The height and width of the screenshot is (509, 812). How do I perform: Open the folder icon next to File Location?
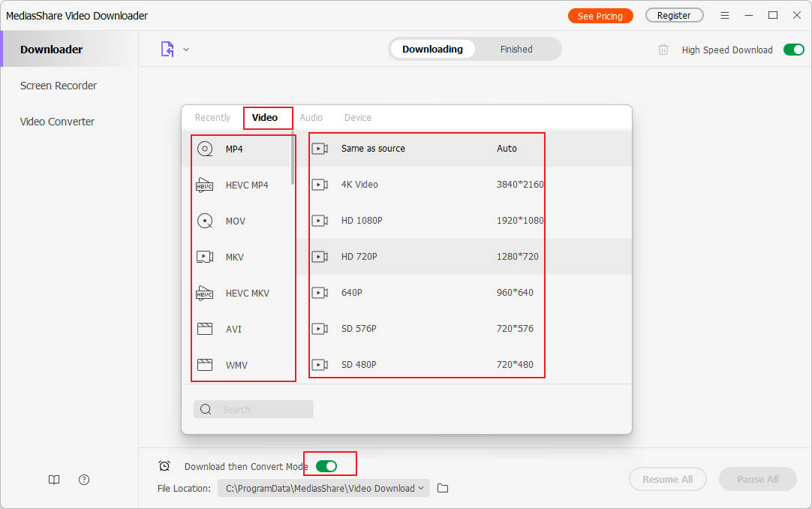pos(442,488)
